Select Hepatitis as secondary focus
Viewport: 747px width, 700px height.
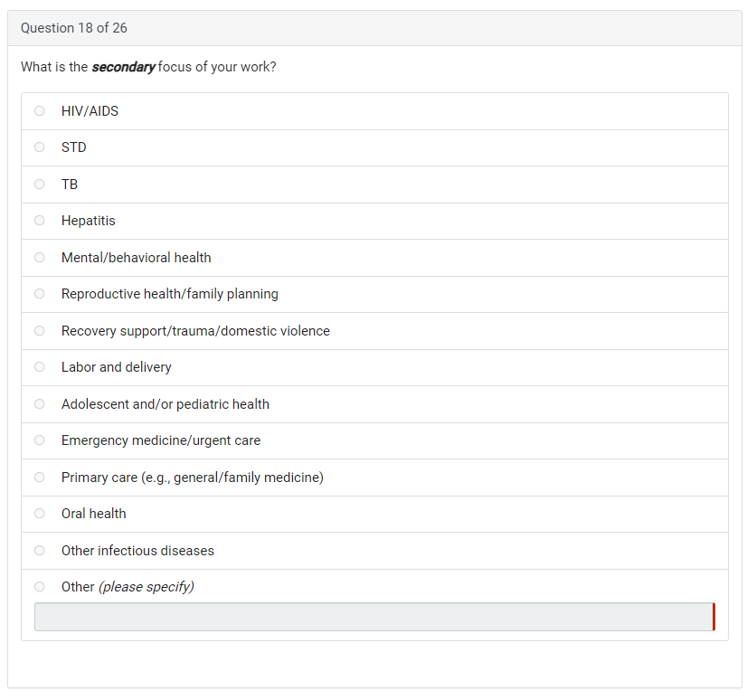[x=40, y=221]
